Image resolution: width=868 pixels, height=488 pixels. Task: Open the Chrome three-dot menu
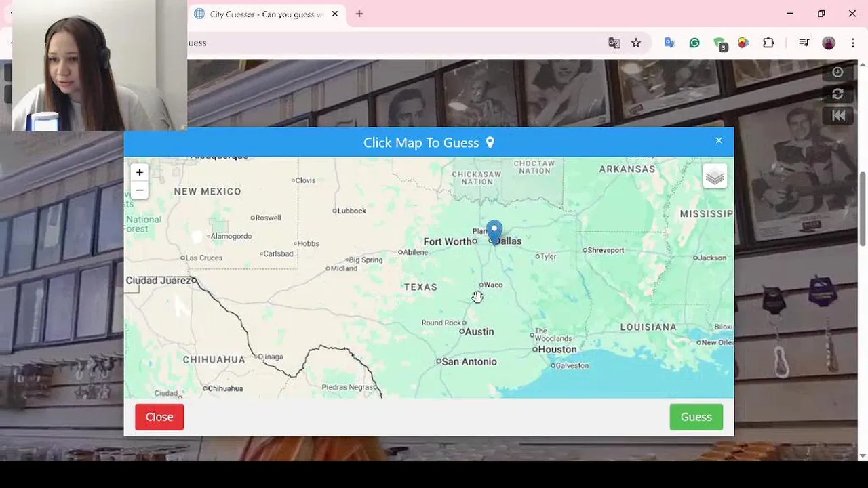click(x=852, y=43)
